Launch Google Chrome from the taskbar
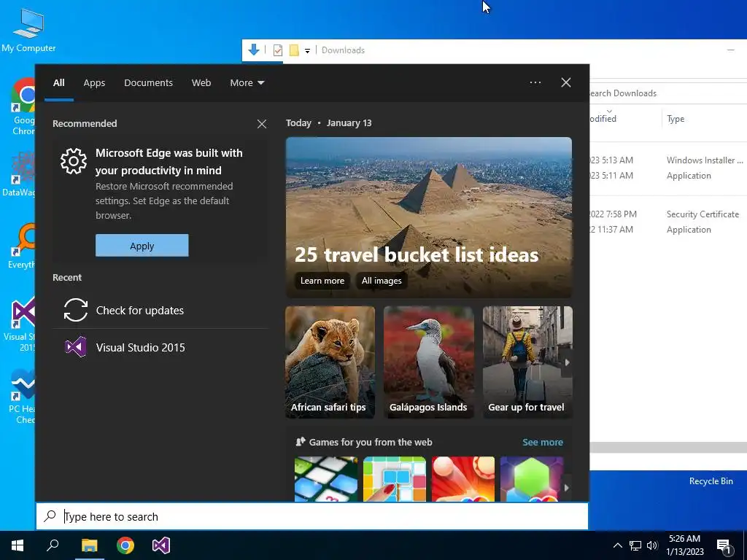 (125, 545)
